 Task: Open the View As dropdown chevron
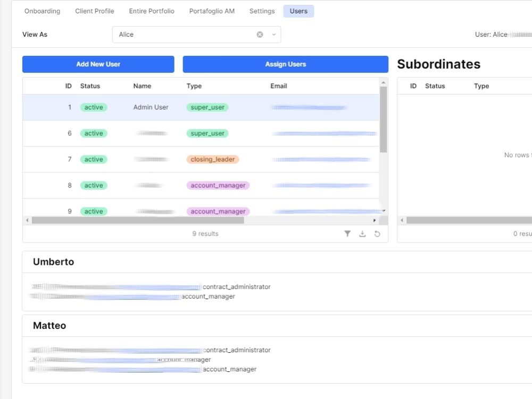point(272,34)
